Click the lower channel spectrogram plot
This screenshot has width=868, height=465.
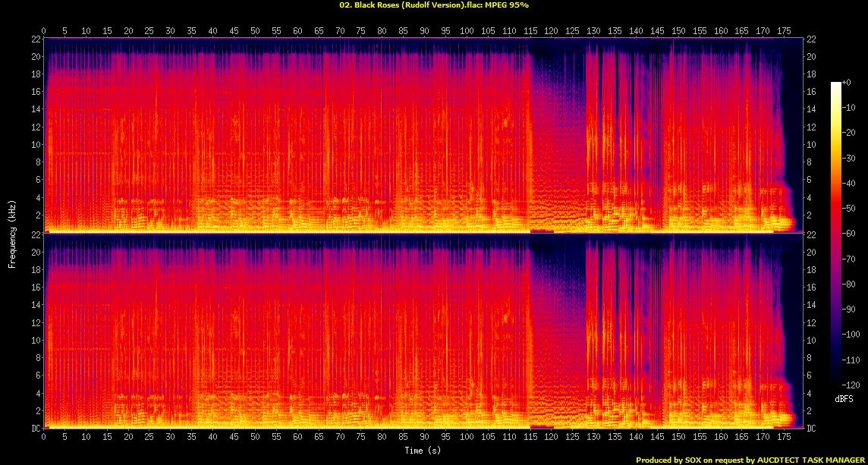pyautogui.click(x=423, y=331)
